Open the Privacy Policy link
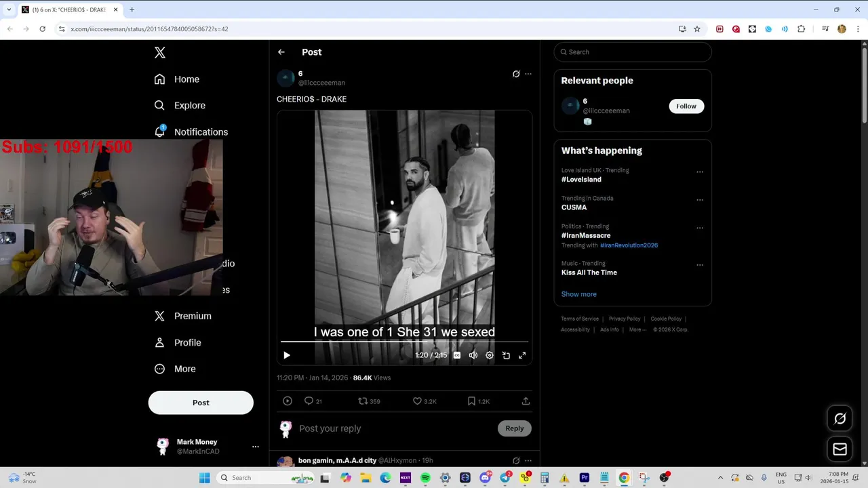868x488 pixels. click(x=625, y=319)
